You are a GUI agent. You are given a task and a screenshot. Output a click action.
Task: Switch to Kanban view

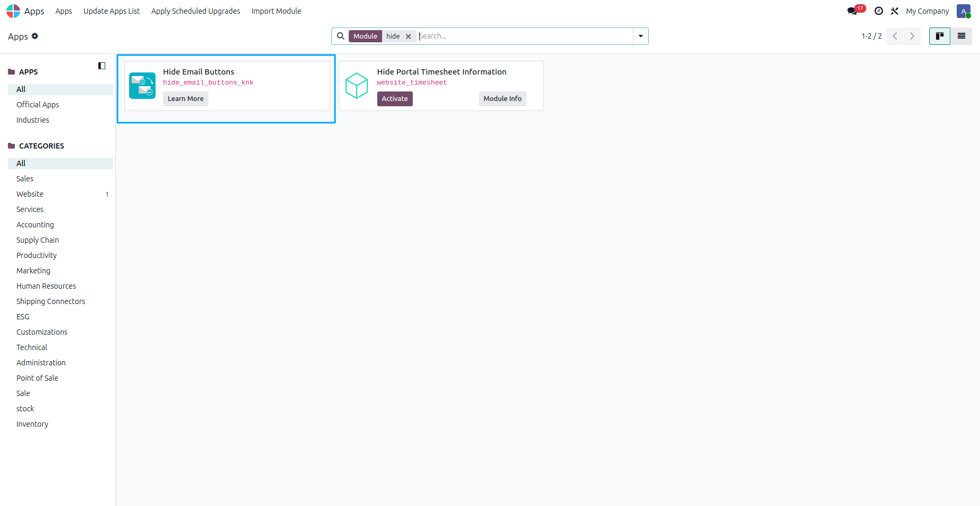click(940, 36)
